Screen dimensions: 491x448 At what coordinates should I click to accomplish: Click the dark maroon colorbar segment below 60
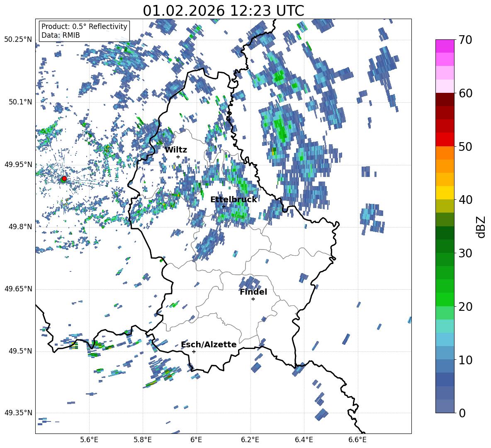tap(445, 99)
